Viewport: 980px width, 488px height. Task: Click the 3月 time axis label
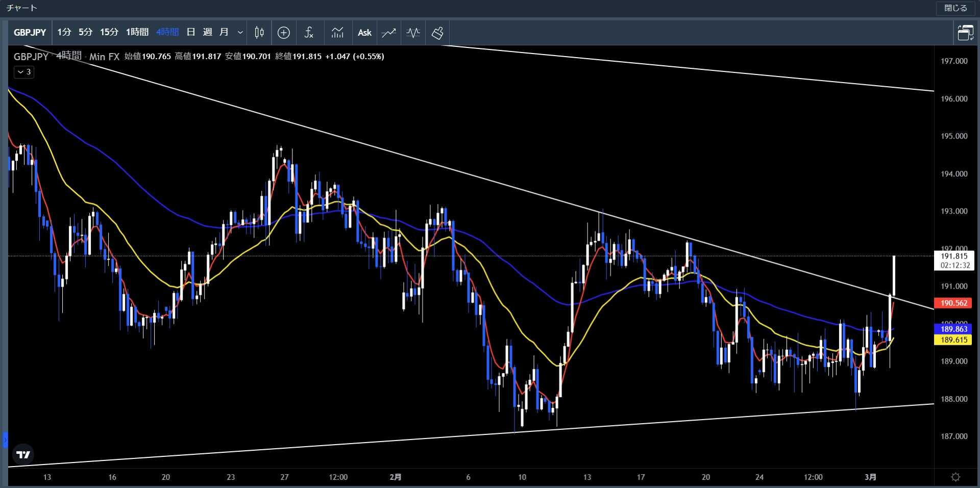(x=870, y=477)
